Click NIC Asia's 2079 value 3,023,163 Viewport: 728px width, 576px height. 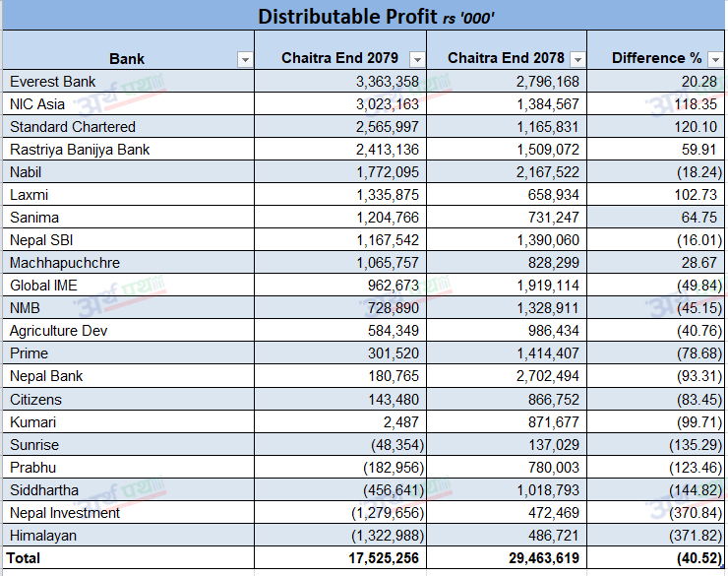point(388,104)
